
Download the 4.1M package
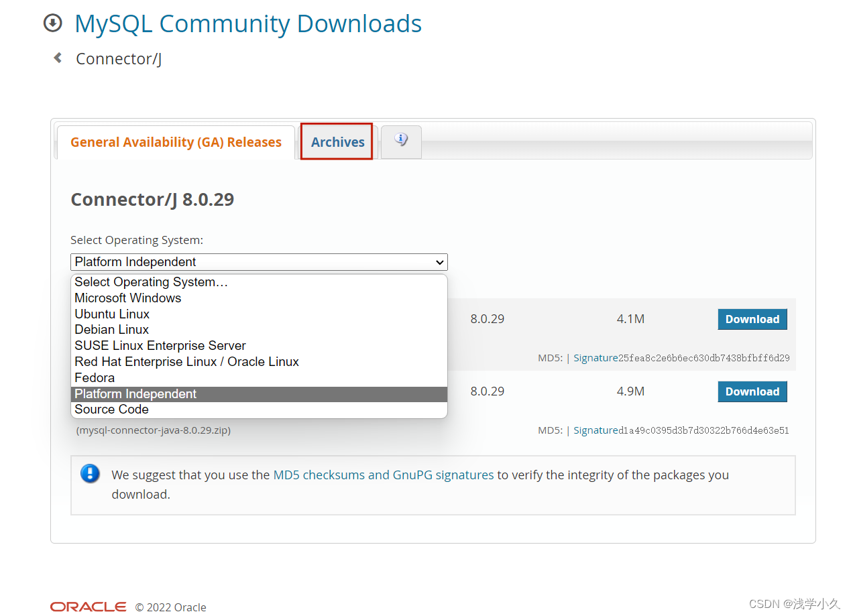(752, 319)
